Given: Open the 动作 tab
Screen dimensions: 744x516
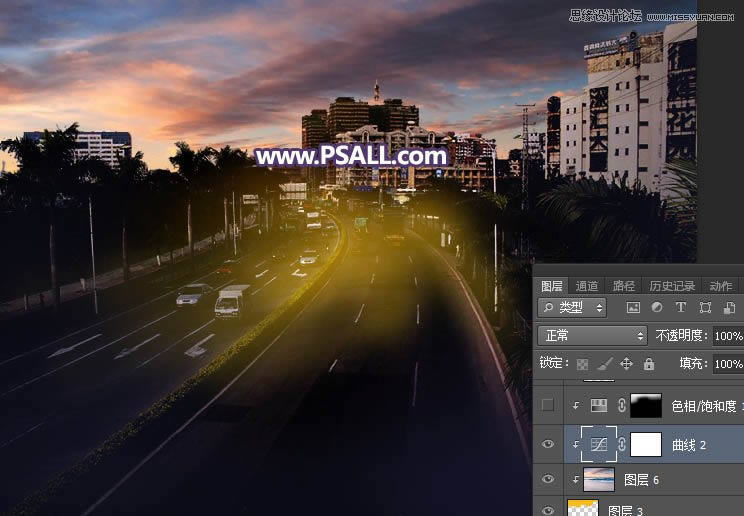Looking at the screenshot, I should click(x=720, y=286).
